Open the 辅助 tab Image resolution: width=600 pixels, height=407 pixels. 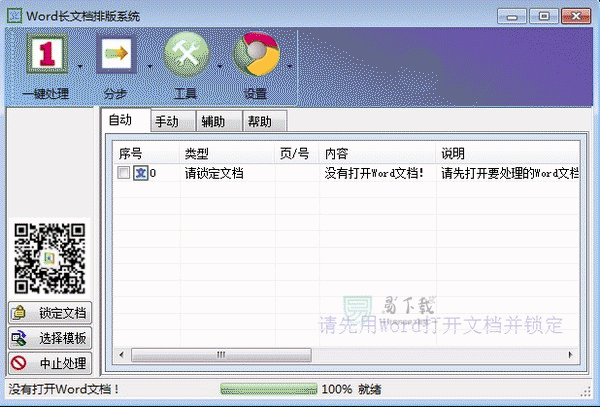click(219, 122)
